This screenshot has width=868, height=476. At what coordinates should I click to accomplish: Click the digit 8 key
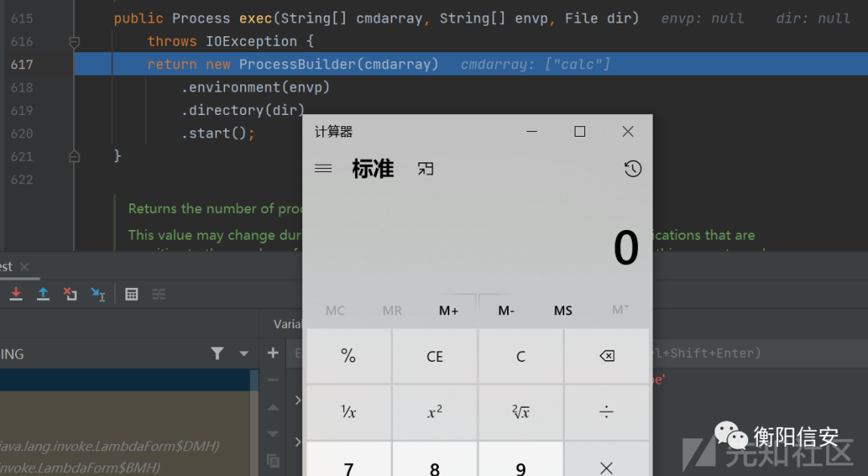[x=435, y=459]
